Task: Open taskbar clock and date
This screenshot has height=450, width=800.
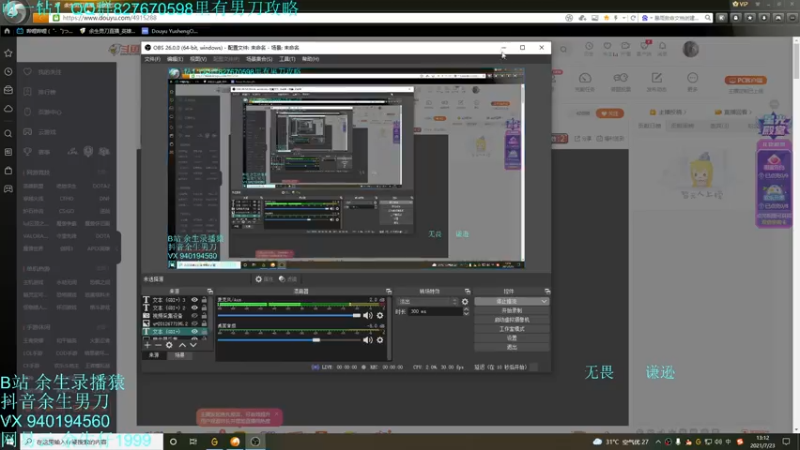Action: [763, 442]
